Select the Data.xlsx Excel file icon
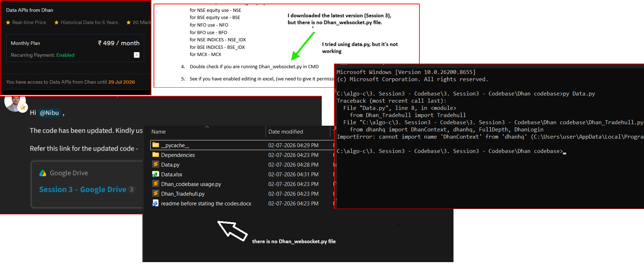644x265 pixels. (156, 174)
